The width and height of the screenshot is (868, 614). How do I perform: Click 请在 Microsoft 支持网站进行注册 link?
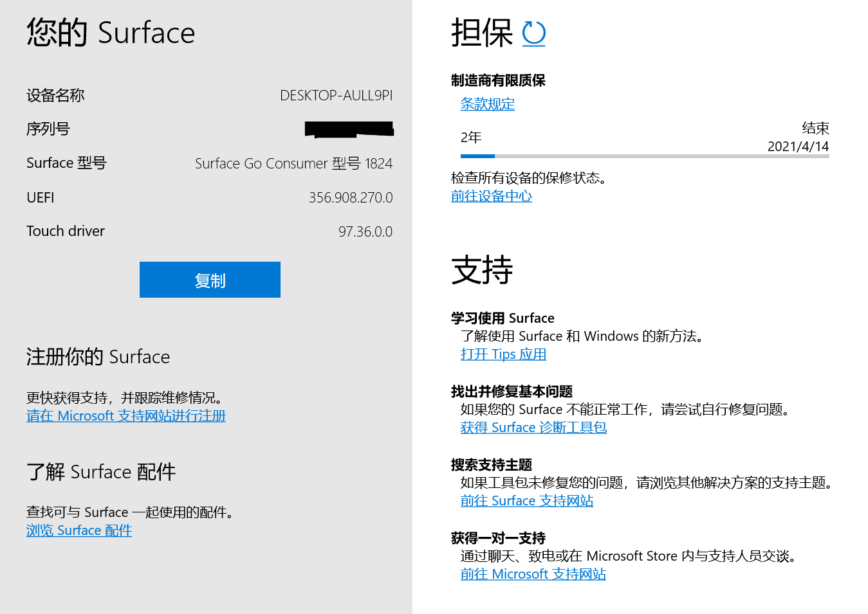click(x=126, y=416)
